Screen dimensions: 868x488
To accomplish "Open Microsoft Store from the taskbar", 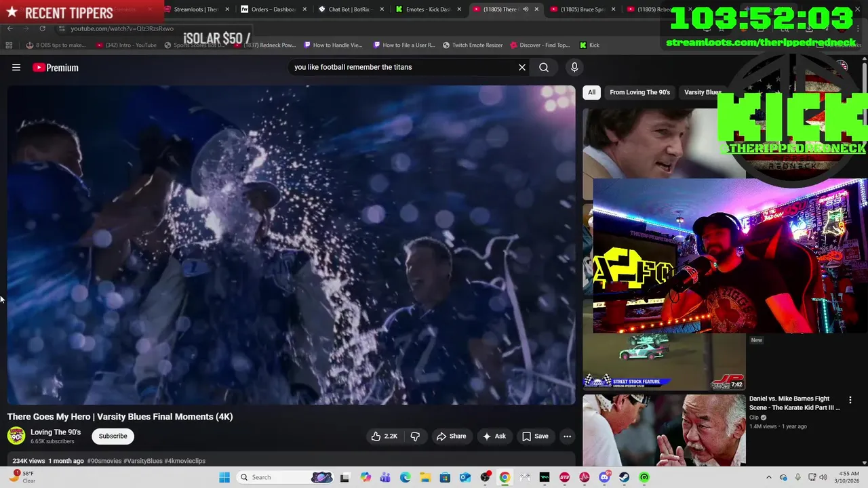I will pyautogui.click(x=445, y=477).
